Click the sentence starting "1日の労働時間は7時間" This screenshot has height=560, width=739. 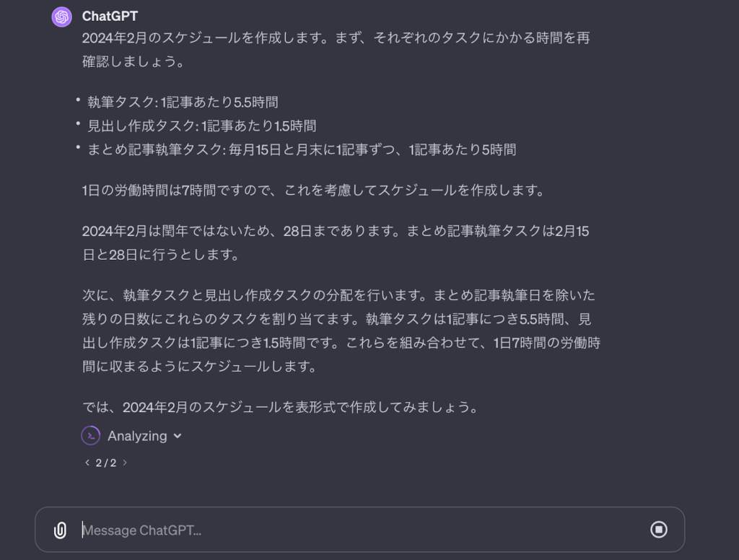[315, 191]
